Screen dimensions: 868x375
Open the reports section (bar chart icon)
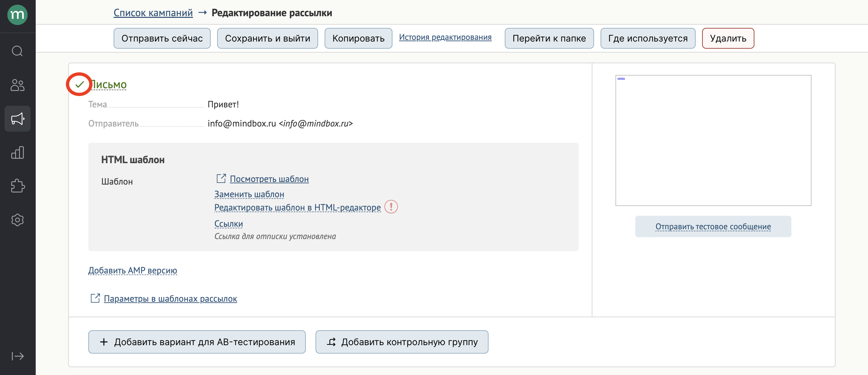point(18,152)
